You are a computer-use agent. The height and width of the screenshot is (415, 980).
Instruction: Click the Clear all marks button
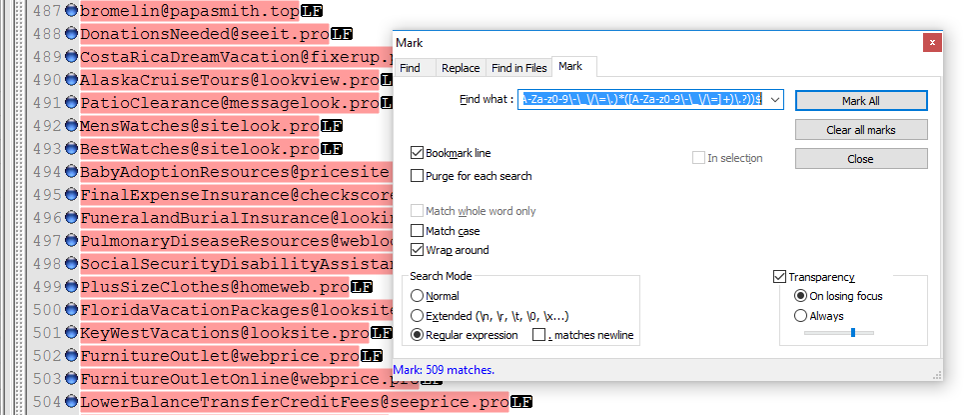coord(860,130)
